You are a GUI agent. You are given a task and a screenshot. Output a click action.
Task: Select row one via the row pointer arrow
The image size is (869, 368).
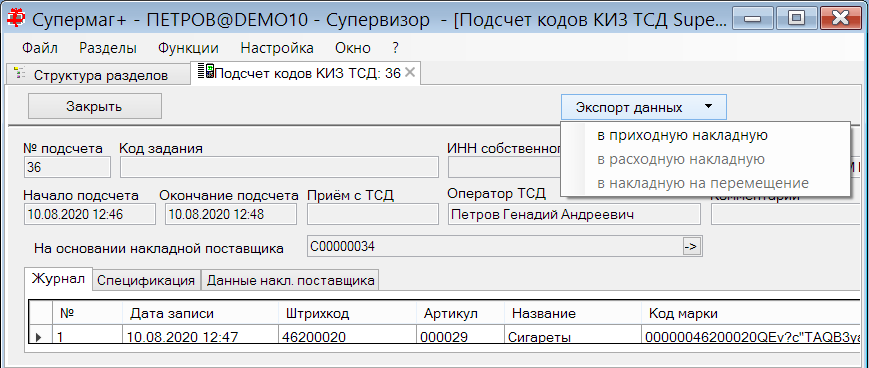39,337
